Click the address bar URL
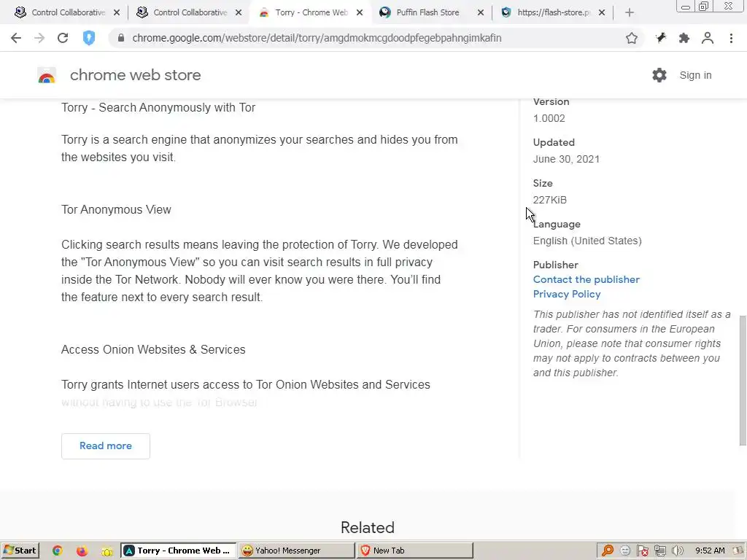 coord(317,38)
